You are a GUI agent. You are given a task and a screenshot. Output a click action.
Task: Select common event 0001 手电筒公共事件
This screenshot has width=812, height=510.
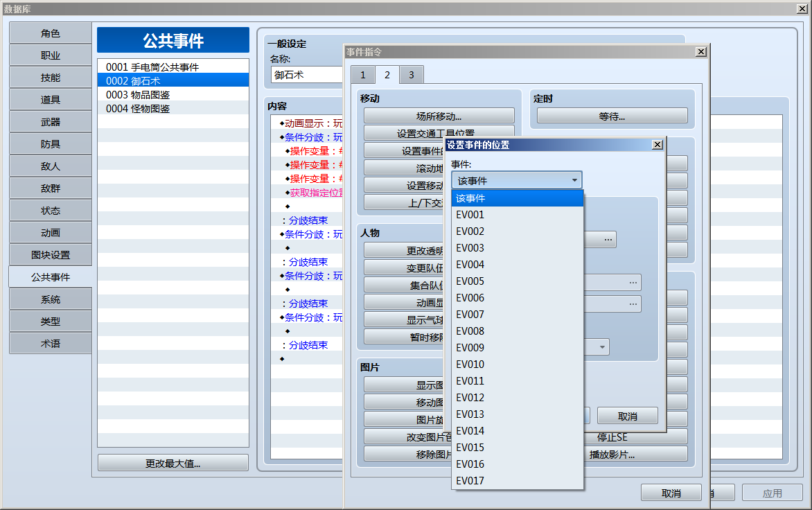(173, 67)
